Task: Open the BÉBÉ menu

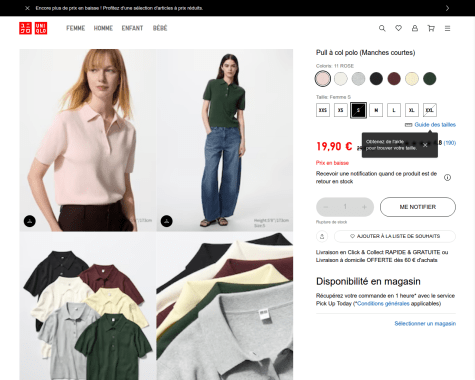Action: pyautogui.click(x=160, y=28)
